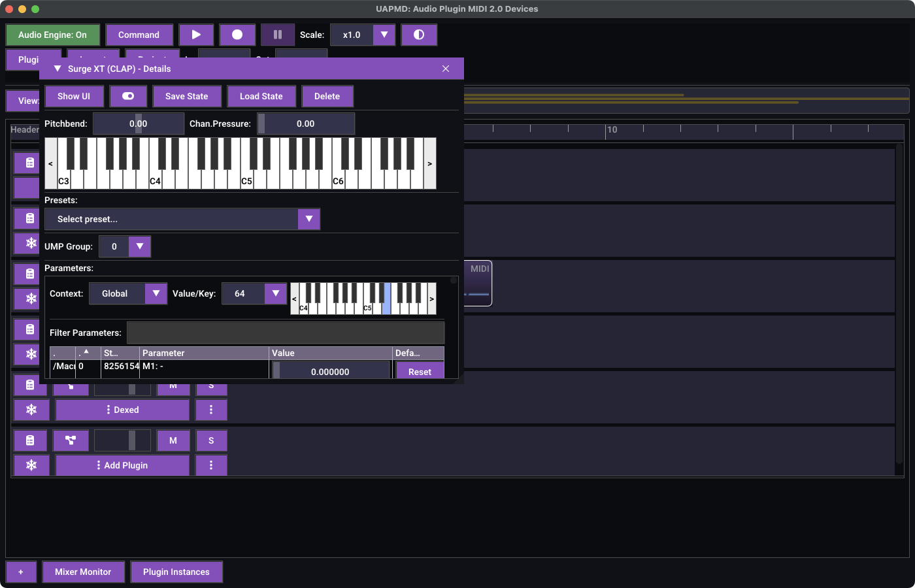
Task: Reset the M1 parameter with the Reset button
Action: click(420, 371)
